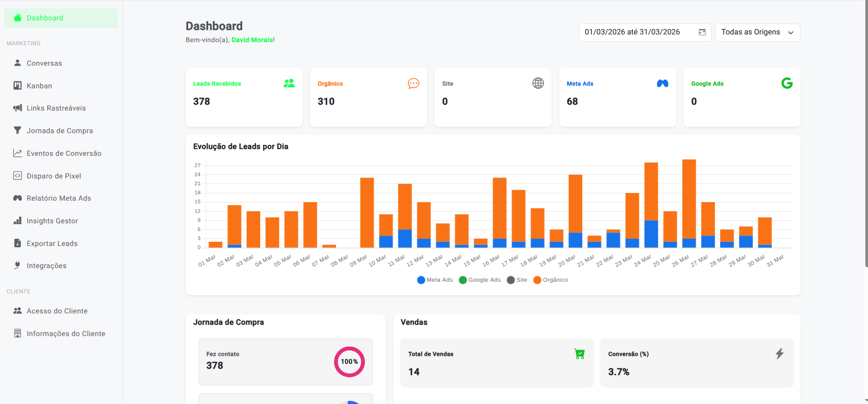Toggle Site series in chart legend
This screenshot has height=404, width=868.
point(517,280)
